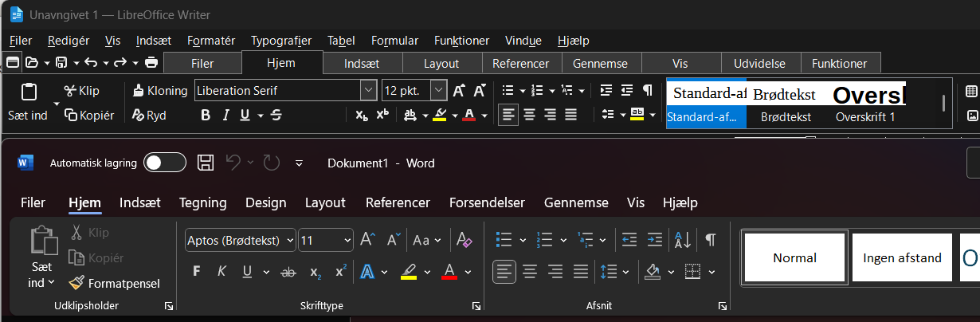Click Word's decrease indent icon
Screen dimensions: 980x322
(629, 240)
